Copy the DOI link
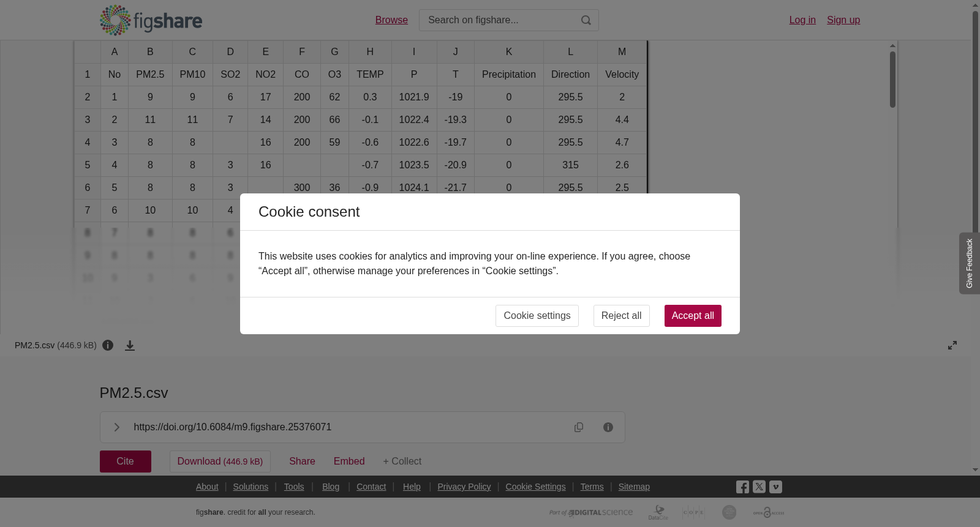Viewport: 980px width, 527px height. (579, 427)
